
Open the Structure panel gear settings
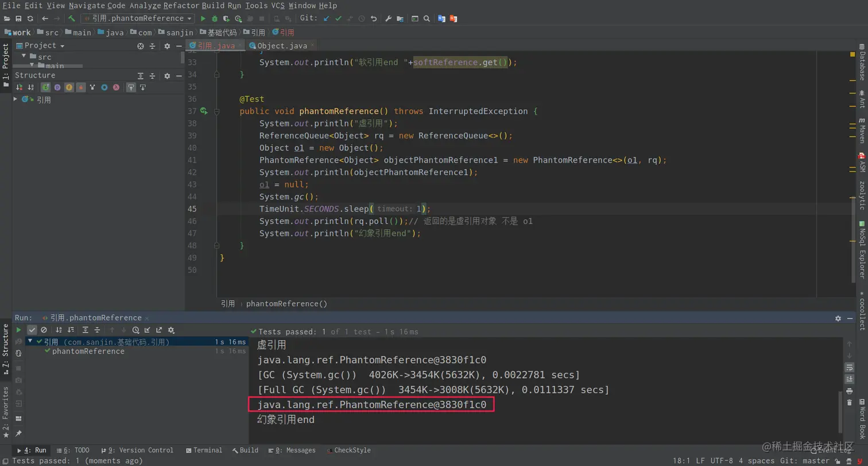tap(167, 76)
